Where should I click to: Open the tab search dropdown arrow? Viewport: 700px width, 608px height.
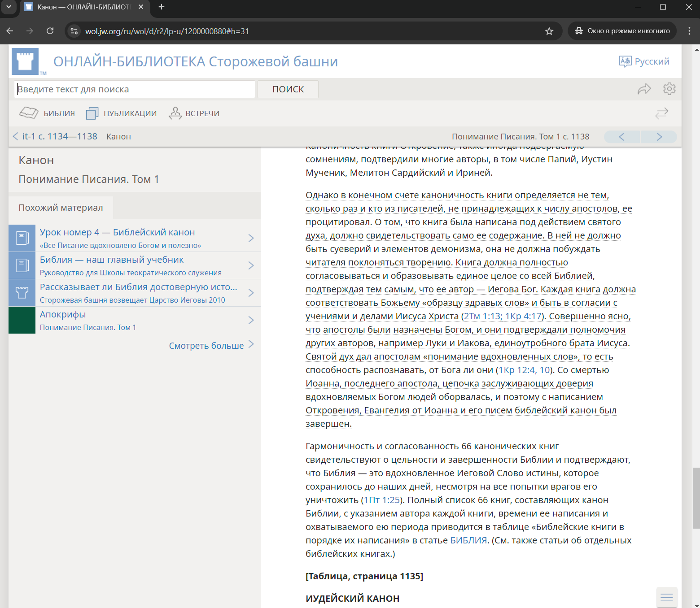[9, 7]
